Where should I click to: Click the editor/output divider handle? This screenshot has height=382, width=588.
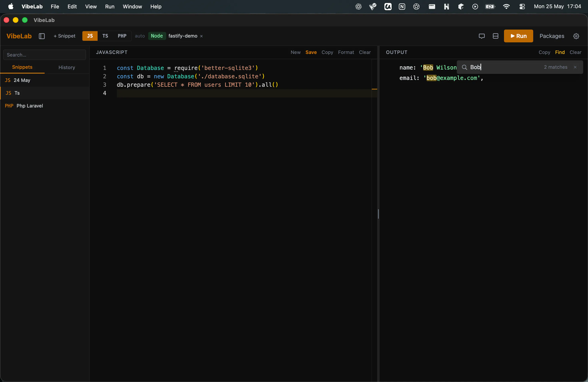point(378,214)
